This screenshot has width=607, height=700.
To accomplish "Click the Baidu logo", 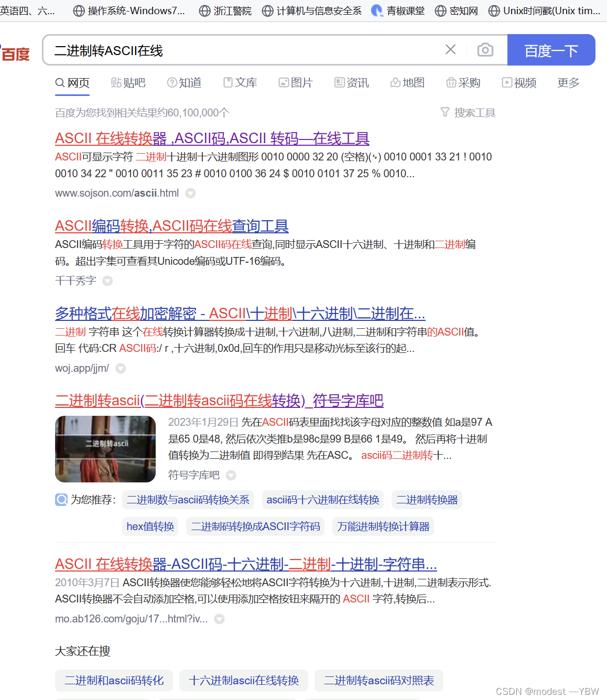I will pos(15,52).
